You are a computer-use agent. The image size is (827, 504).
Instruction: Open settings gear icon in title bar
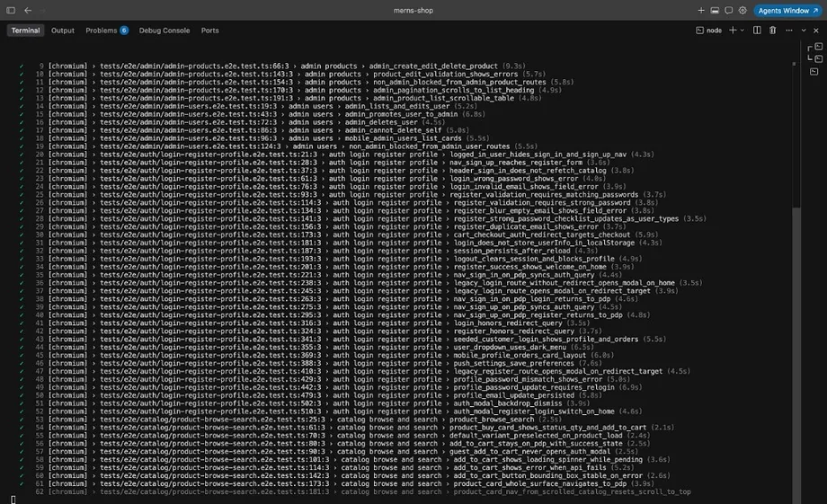pyautogui.click(x=743, y=10)
